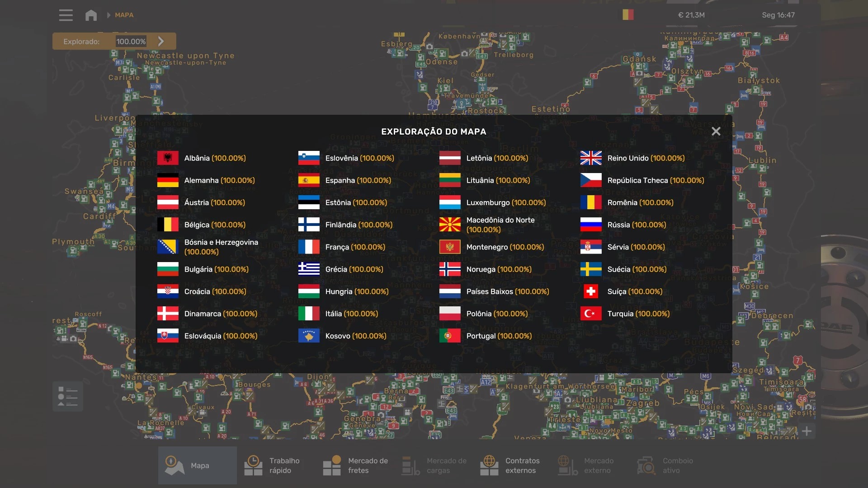Open the hamburger main menu

pos(66,15)
